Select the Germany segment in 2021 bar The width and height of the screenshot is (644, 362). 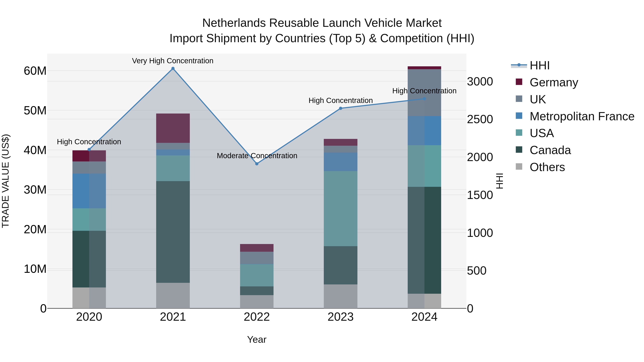[173, 128]
